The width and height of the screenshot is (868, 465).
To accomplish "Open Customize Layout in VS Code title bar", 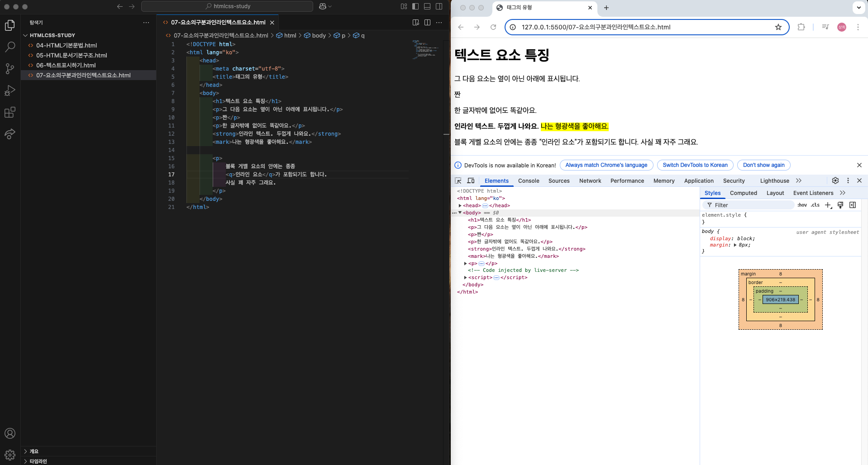I will (x=404, y=6).
